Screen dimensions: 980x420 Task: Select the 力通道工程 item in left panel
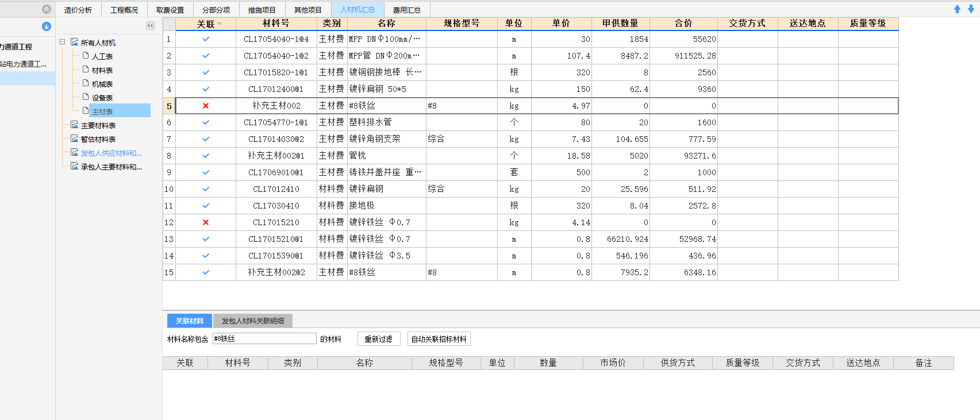coord(17,47)
